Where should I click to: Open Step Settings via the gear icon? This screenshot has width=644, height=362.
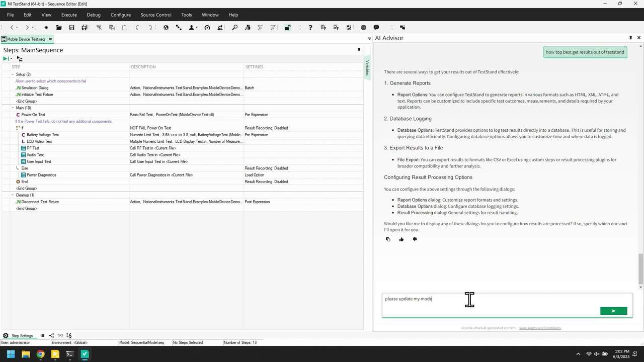tap(5, 335)
